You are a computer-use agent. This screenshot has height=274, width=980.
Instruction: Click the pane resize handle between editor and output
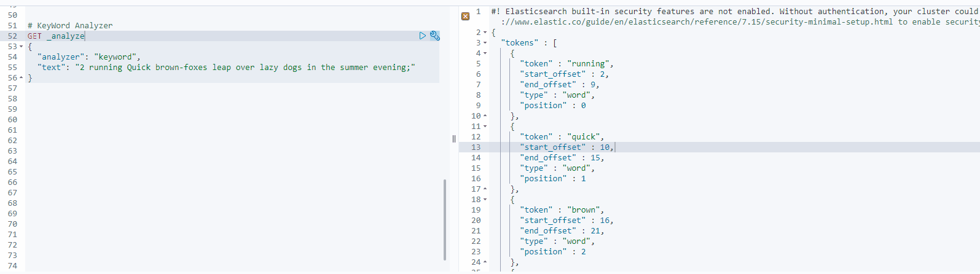click(x=454, y=139)
